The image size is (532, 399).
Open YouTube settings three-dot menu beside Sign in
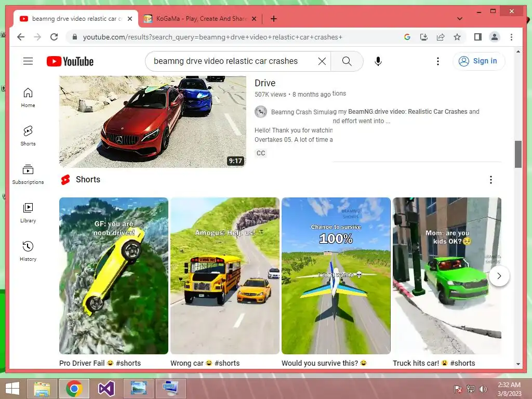click(x=437, y=61)
